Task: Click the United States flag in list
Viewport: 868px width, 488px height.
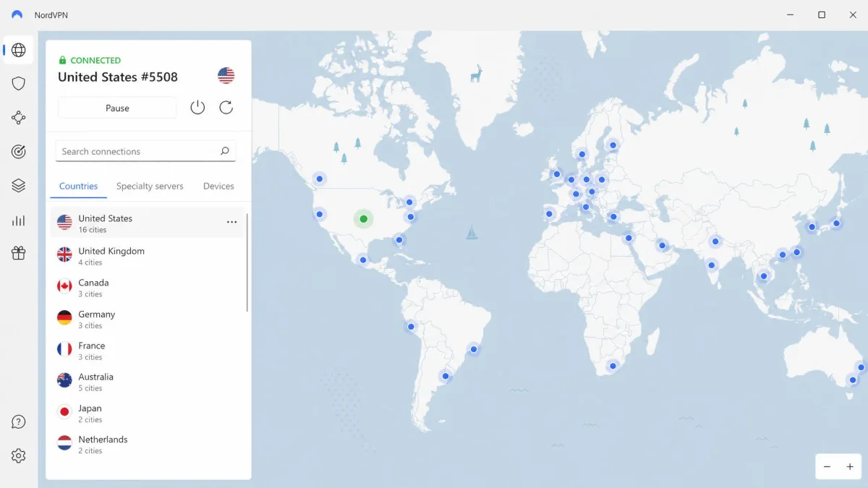Action: point(64,223)
